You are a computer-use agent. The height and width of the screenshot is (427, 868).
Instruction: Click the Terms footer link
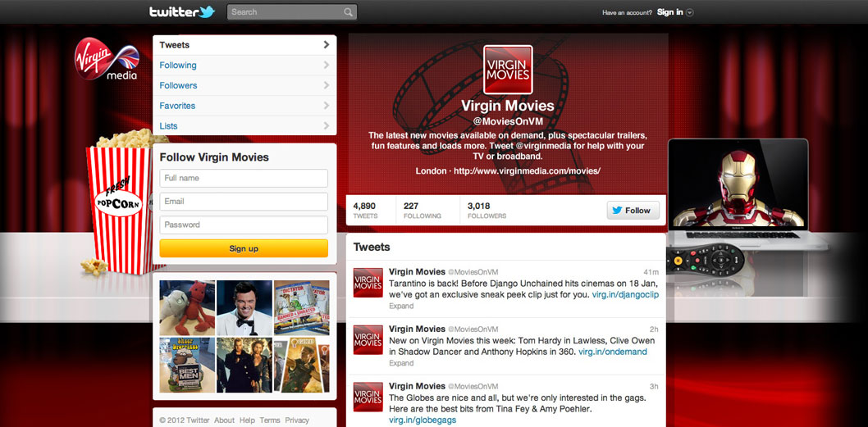click(270, 420)
